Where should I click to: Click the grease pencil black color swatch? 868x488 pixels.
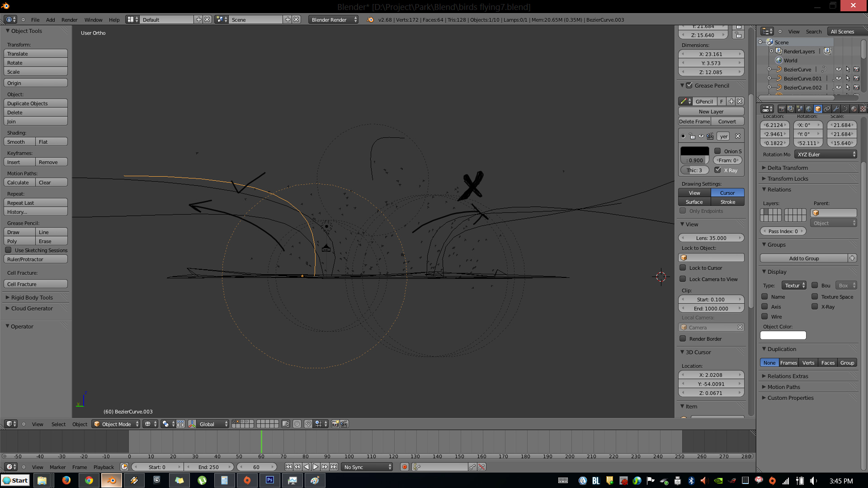694,151
